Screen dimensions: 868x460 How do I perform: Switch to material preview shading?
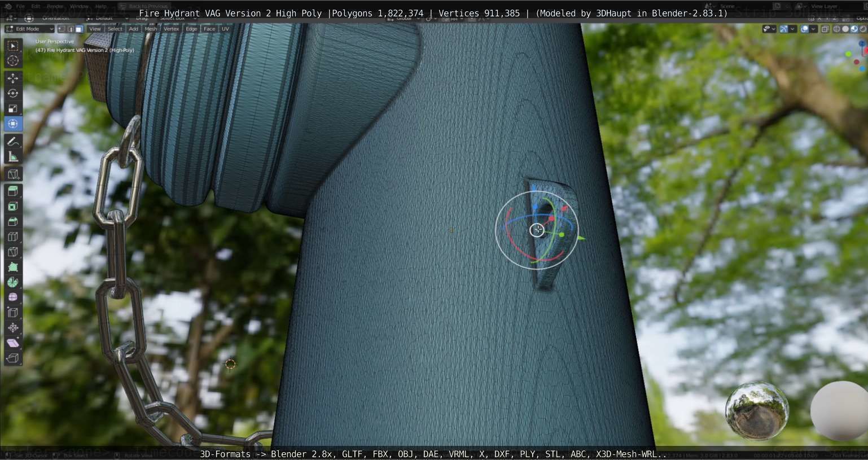pyautogui.click(x=854, y=29)
